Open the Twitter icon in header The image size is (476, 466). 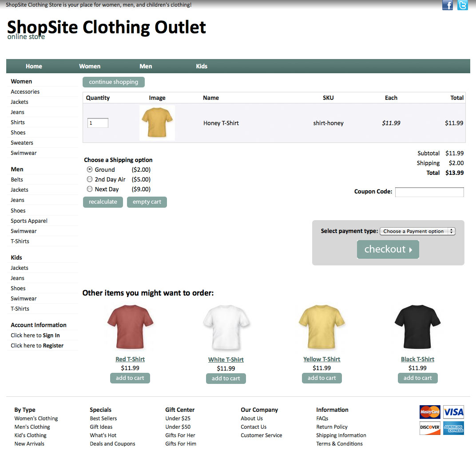[x=462, y=5]
